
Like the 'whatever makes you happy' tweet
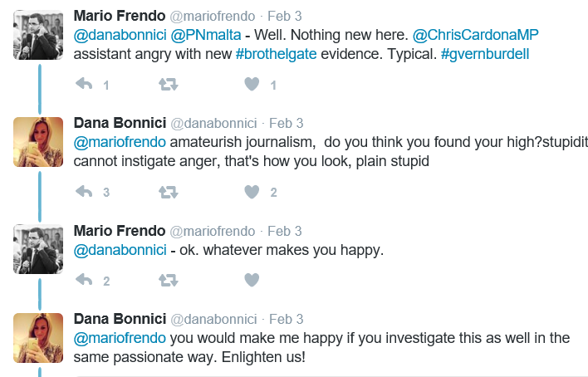252,280
